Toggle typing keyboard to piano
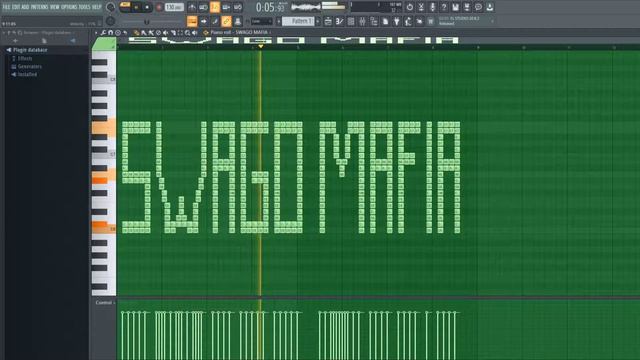Viewport: 640px width, 360px height. [192, 21]
